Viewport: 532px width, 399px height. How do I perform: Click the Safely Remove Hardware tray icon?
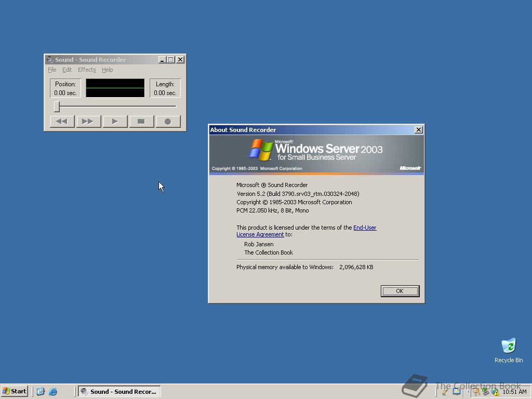pyautogui.click(x=486, y=392)
